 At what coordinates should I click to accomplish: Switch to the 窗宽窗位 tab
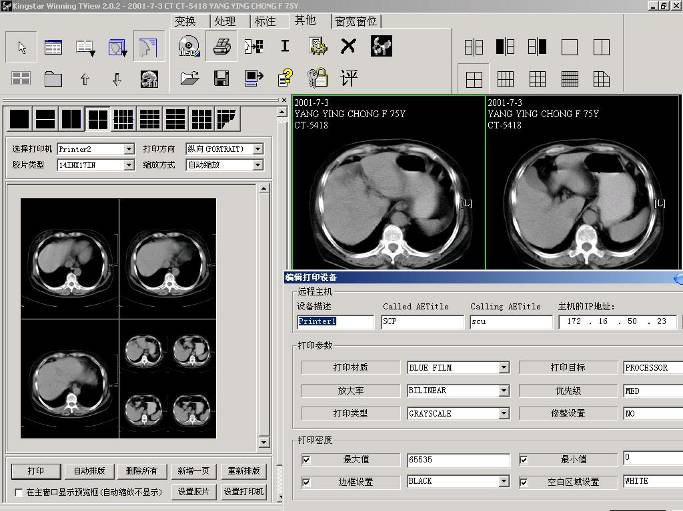356,21
